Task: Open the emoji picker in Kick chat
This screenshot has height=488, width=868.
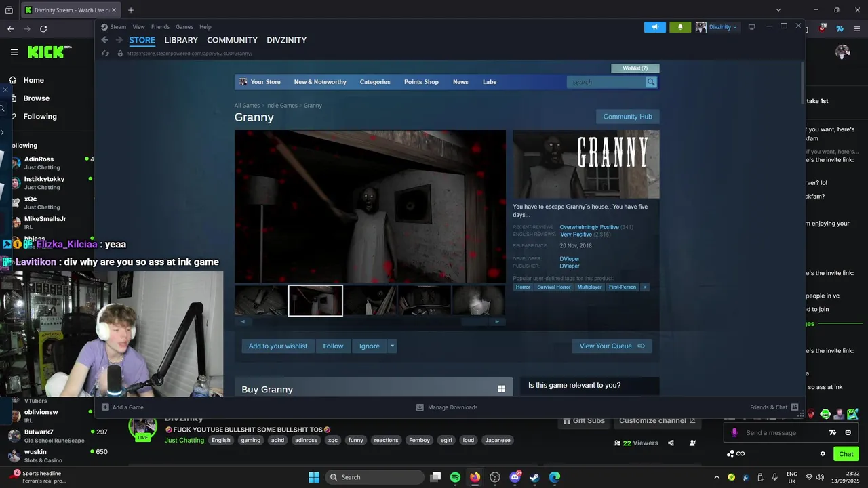Action: tap(848, 432)
